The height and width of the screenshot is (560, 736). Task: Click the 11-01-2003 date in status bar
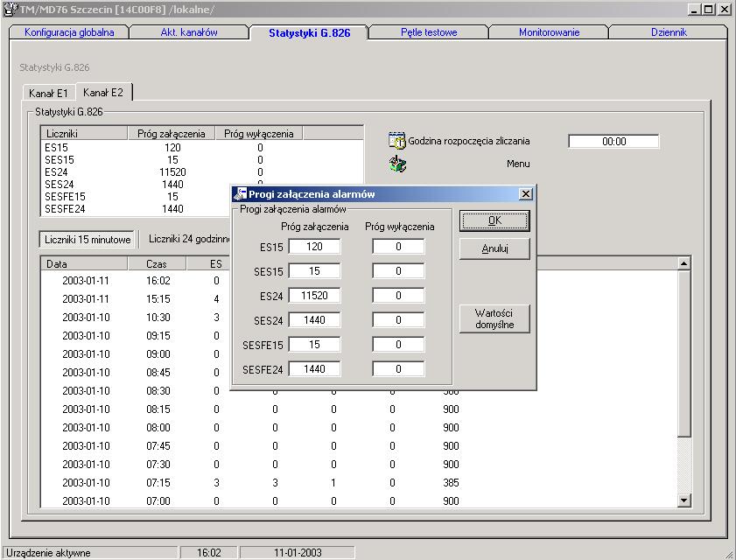[298, 552]
